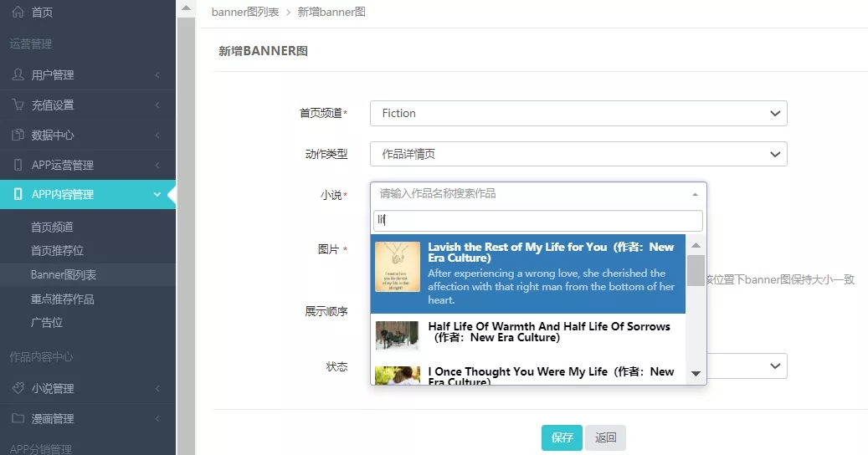Screen dimensions: 868x455
Task: Click the Lavish the Rest cover thumbnail
Action: tap(398, 267)
